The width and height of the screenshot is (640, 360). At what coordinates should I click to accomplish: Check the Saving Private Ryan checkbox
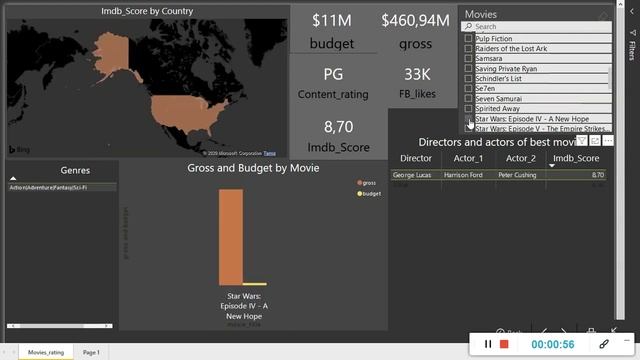tap(468, 68)
